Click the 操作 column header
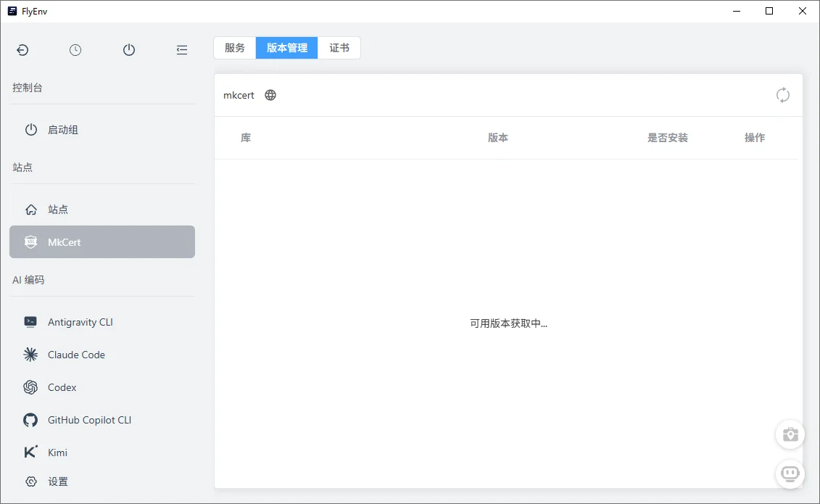Screen dimensions: 820x504 point(755,138)
